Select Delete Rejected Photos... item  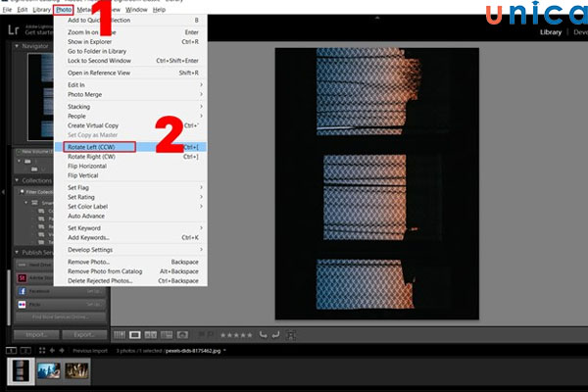pyautogui.click(x=130, y=280)
